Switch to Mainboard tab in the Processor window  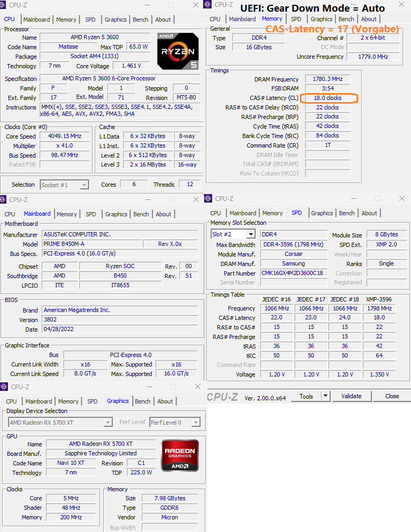[x=36, y=20]
